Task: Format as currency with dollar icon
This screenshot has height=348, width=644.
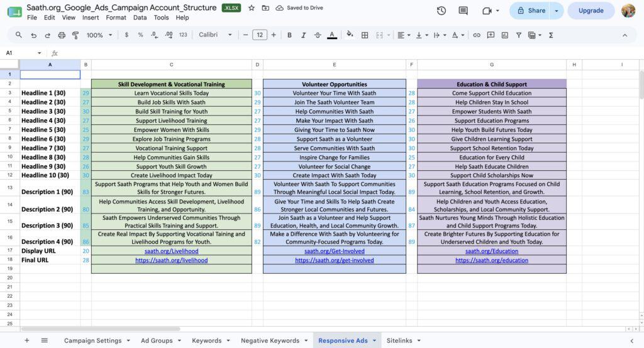Action: coord(126,35)
